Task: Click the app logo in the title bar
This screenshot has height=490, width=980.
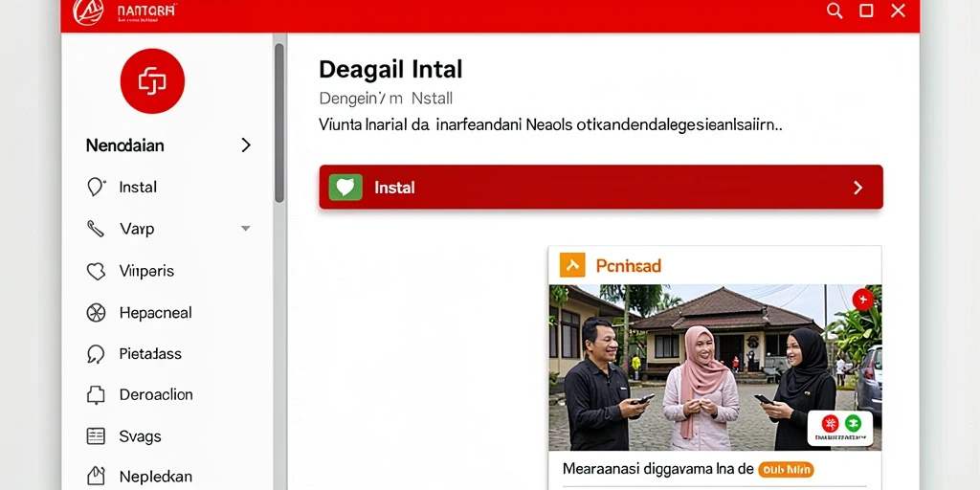Action: [88, 11]
